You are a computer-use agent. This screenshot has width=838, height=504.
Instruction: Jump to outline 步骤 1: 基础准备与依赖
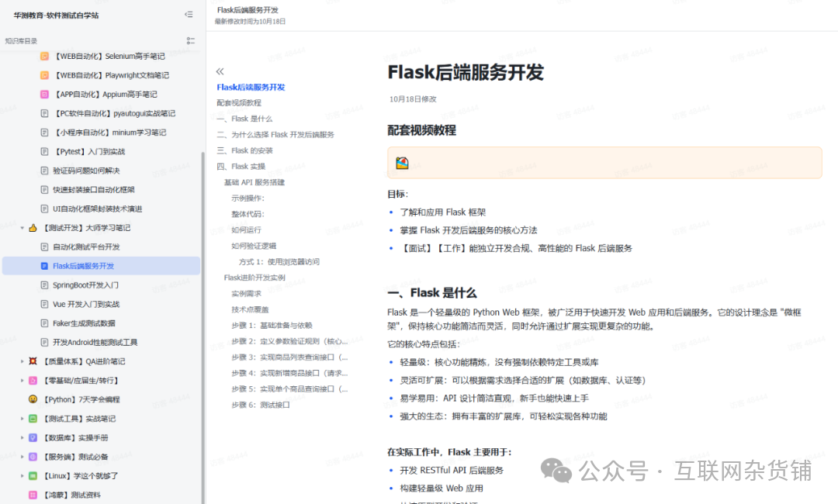coord(272,326)
